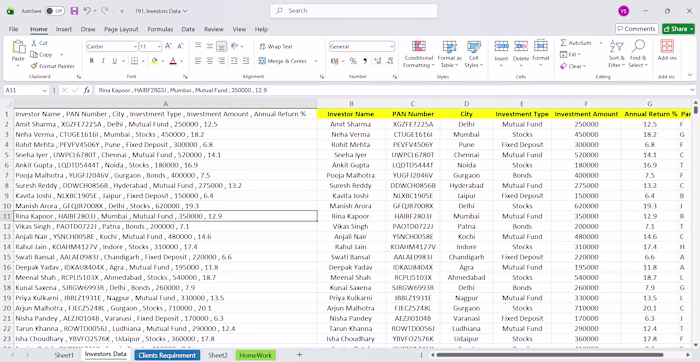The height and width of the screenshot is (362, 700).
Task: Click the green Share button
Action: [679, 29]
